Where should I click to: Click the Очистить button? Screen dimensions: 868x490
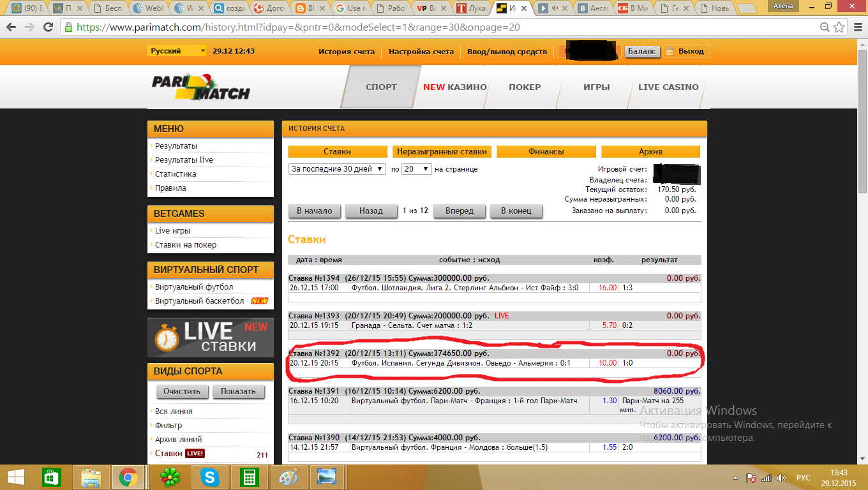[182, 392]
